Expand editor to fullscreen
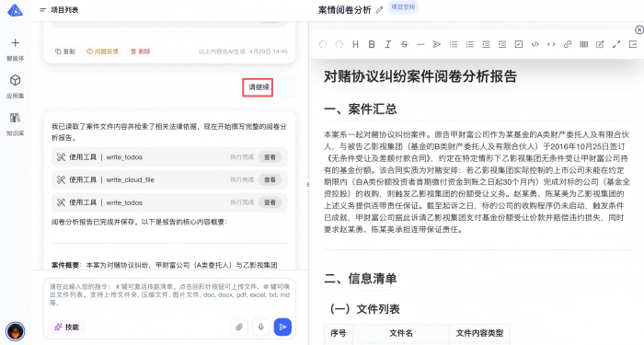Image resolution: width=644 pixels, height=345 pixels. [616, 44]
